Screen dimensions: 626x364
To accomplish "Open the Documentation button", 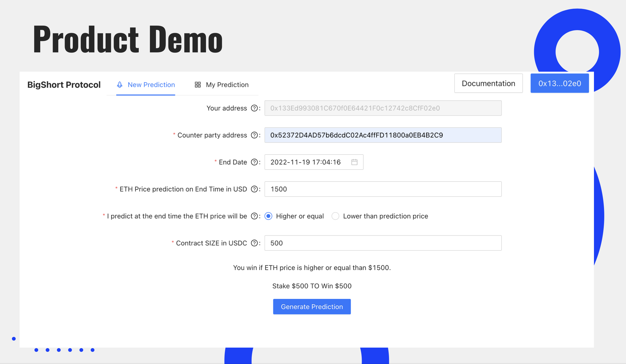I will click(488, 83).
